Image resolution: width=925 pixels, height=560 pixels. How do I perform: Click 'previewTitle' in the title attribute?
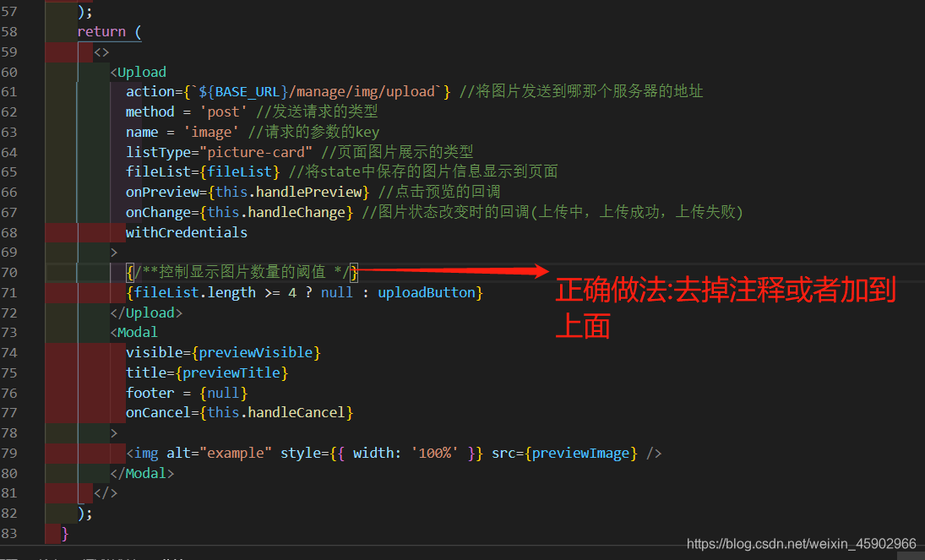tap(231, 373)
